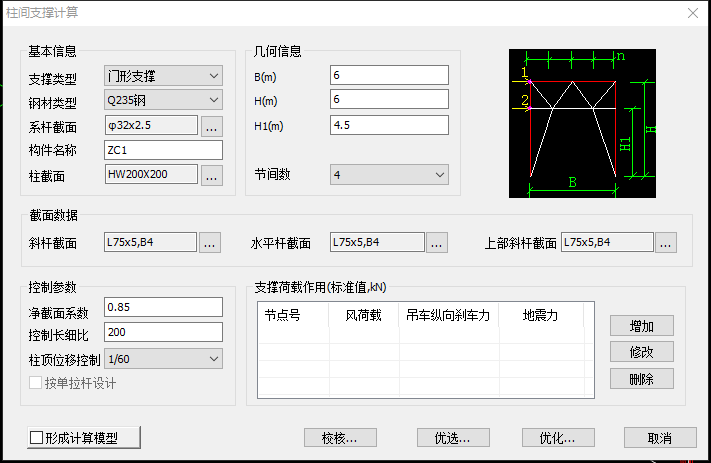Click the H1(m) field with 4.5
The height and width of the screenshot is (463, 711).
click(389, 125)
